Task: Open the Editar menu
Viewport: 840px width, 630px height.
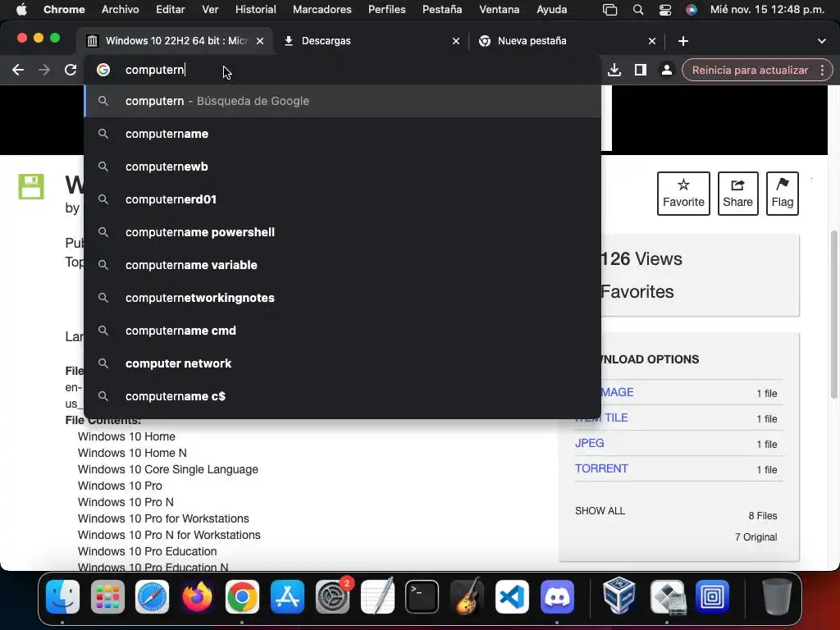Action: click(x=171, y=9)
